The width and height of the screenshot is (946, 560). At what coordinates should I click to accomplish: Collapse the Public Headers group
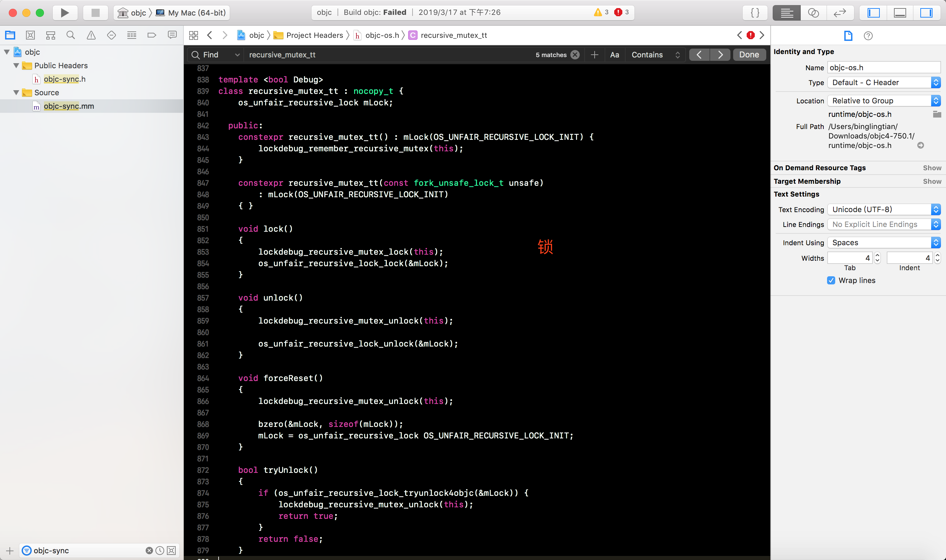(16, 66)
